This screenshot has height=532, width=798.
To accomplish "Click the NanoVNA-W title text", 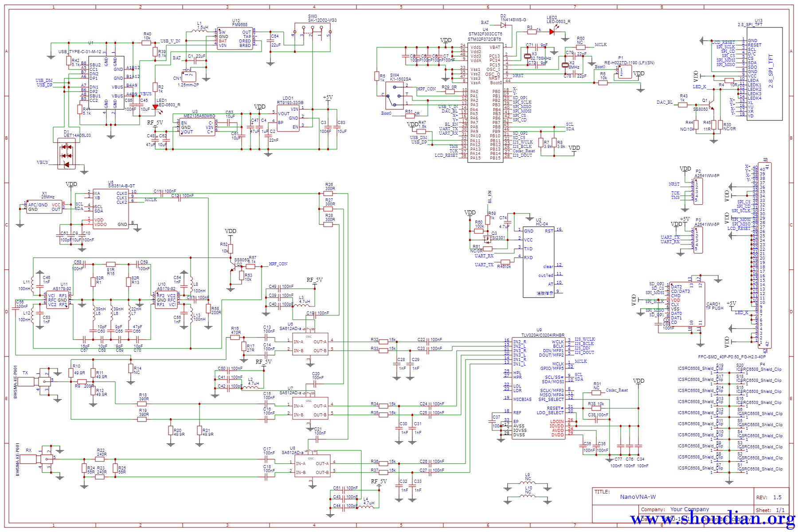I will click(x=638, y=497).
